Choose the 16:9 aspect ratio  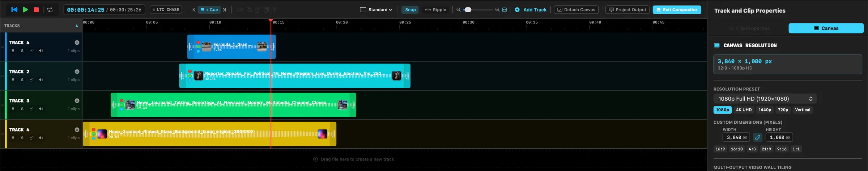pyautogui.click(x=720, y=149)
